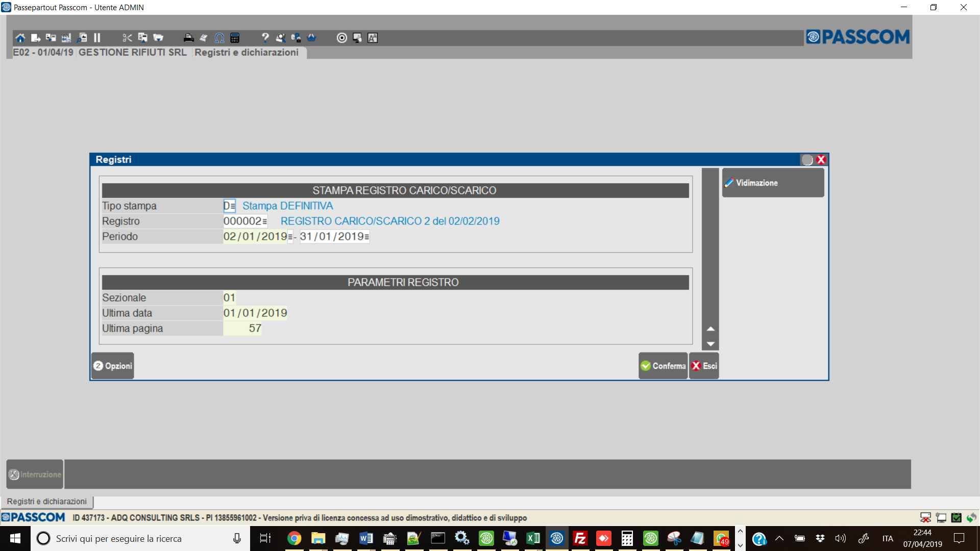The width and height of the screenshot is (980, 551).
Task: Open start date 02/01/2019 picker
Action: (x=290, y=237)
